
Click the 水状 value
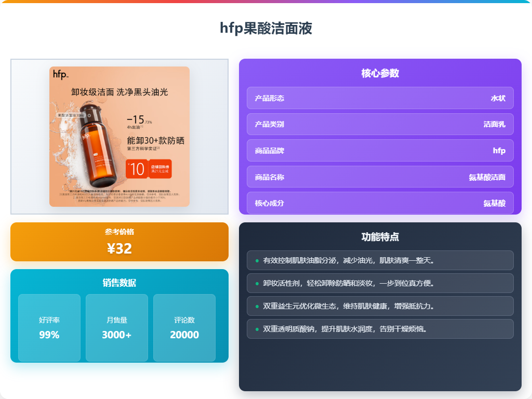pyautogui.click(x=498, y=98)
